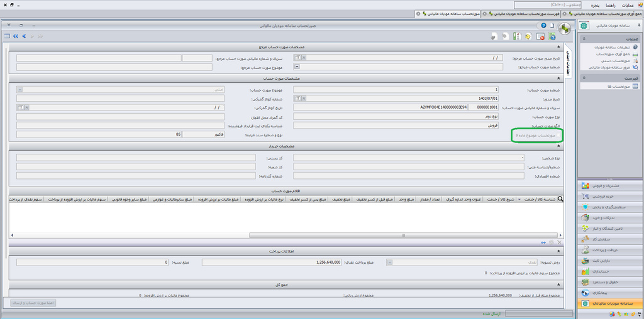Collapse مشخصات خریدار section
The width and height of the screenshot is (644, 319).
coord(558,146)
